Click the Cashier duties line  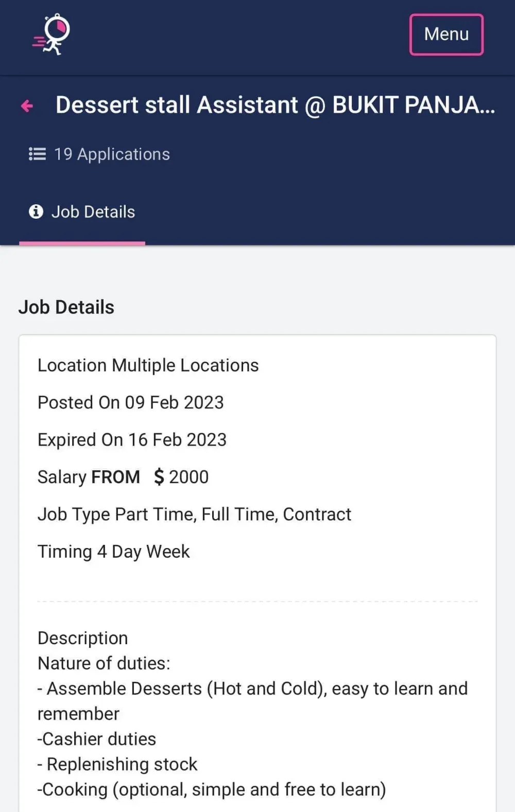[97, 739]
